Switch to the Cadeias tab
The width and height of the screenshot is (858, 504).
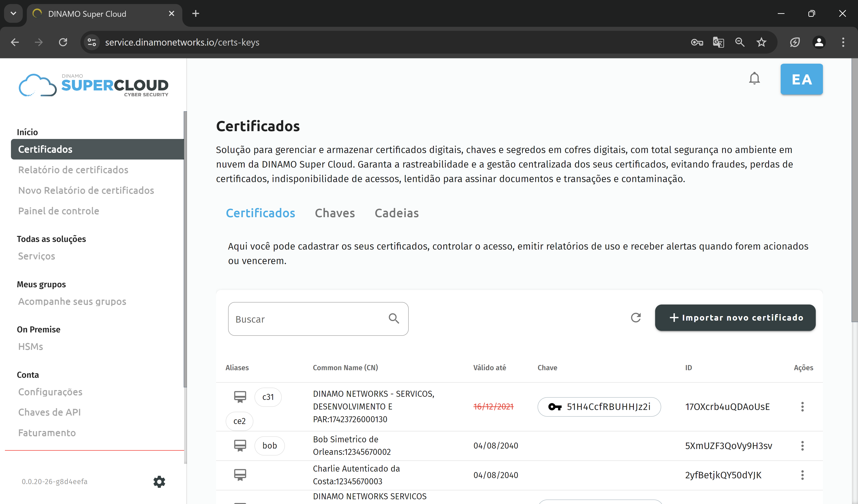click(x=397, y=213)
